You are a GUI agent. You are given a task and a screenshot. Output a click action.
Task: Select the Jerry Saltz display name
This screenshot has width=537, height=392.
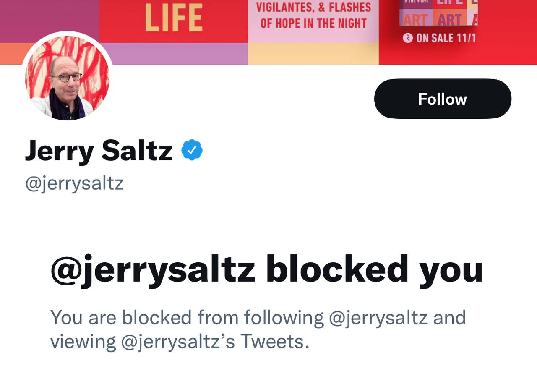99,150
